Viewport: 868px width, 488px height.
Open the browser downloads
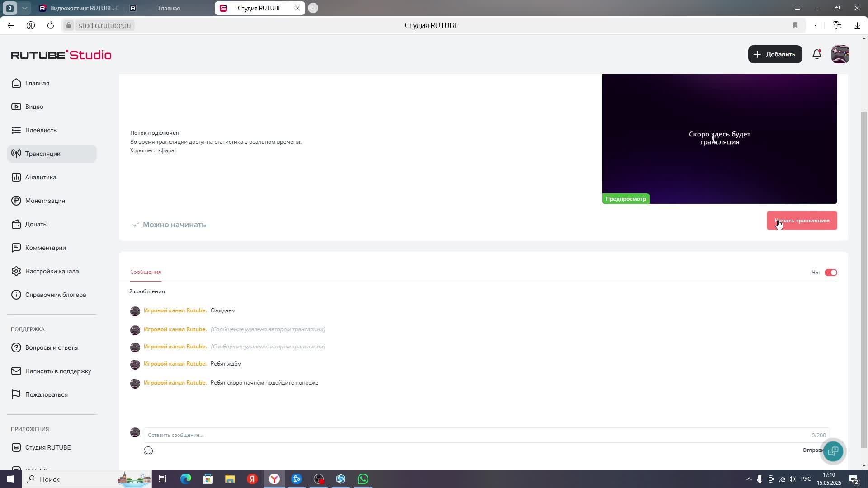click(857, 25)
